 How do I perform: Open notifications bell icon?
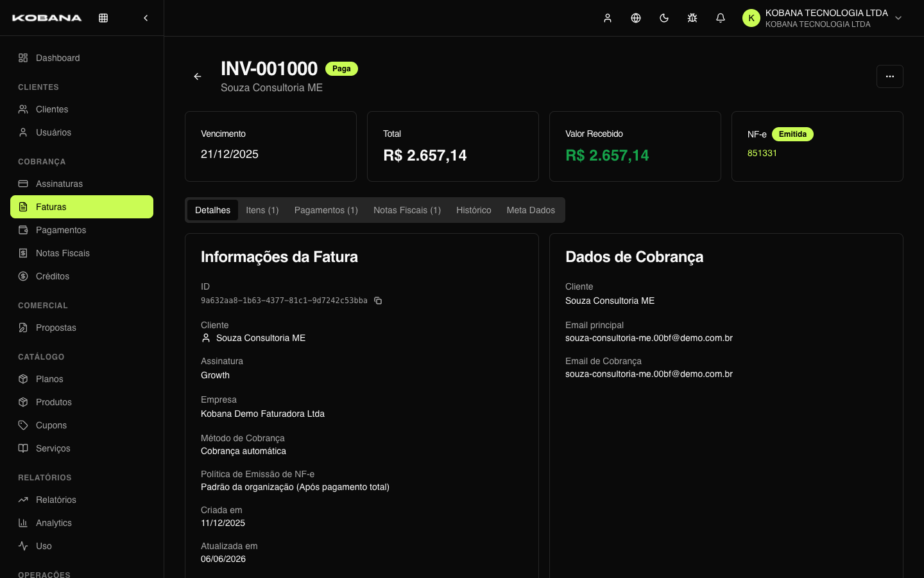(721, 18)
